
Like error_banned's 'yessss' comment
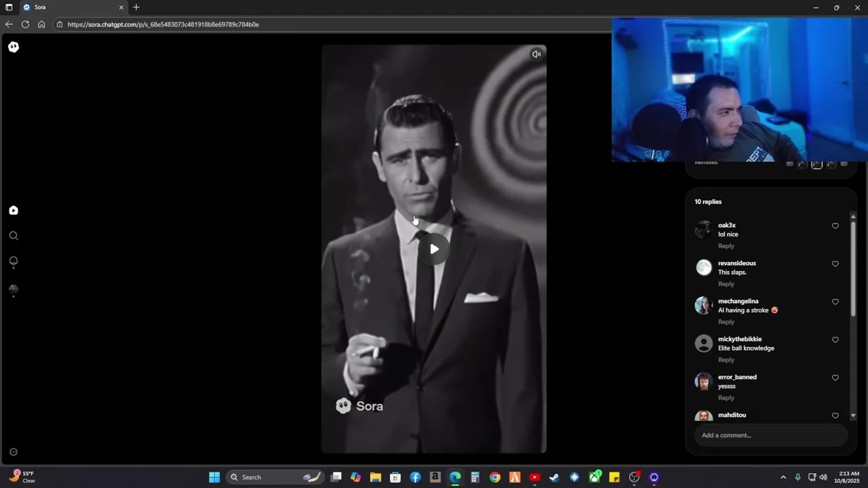(x=835, y=378)
